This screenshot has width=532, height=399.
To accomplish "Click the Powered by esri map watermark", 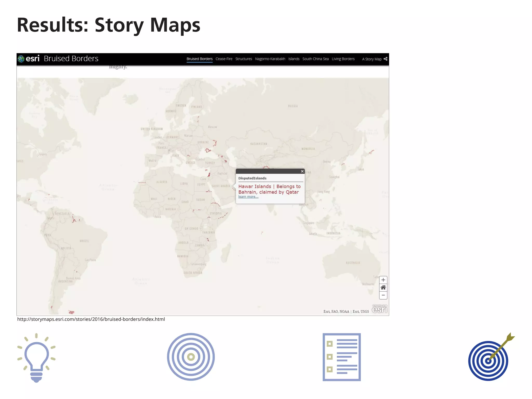I will [379, 309].
